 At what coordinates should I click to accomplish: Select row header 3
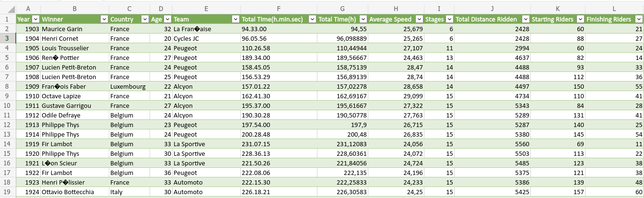pos(7,38)
